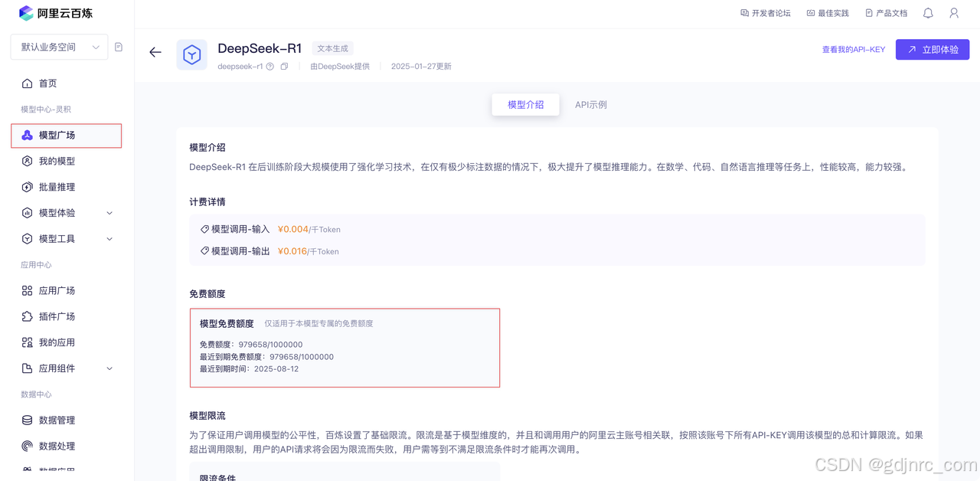Go back with the left arrow icon
This screenshot has height=481, width=980.
click(x=155, y=52)
